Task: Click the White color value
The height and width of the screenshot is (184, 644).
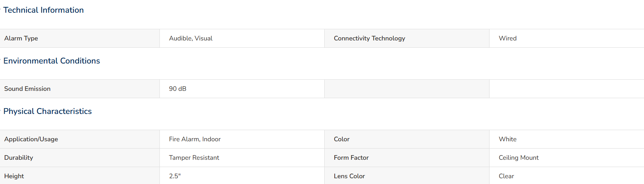Action: point(508,139)
